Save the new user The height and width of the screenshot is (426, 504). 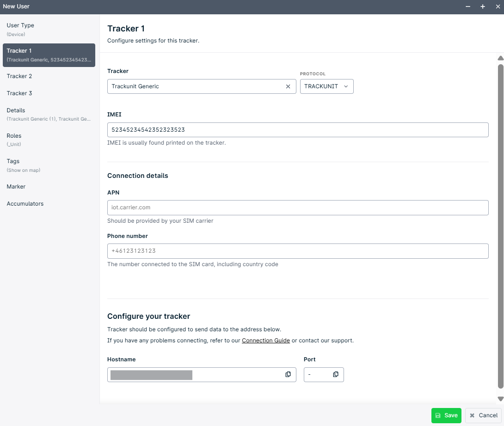(x=446, y=415)
